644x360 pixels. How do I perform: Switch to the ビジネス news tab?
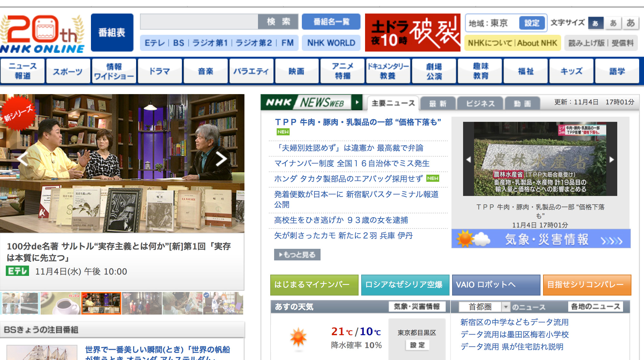click(x=480, y=103)
